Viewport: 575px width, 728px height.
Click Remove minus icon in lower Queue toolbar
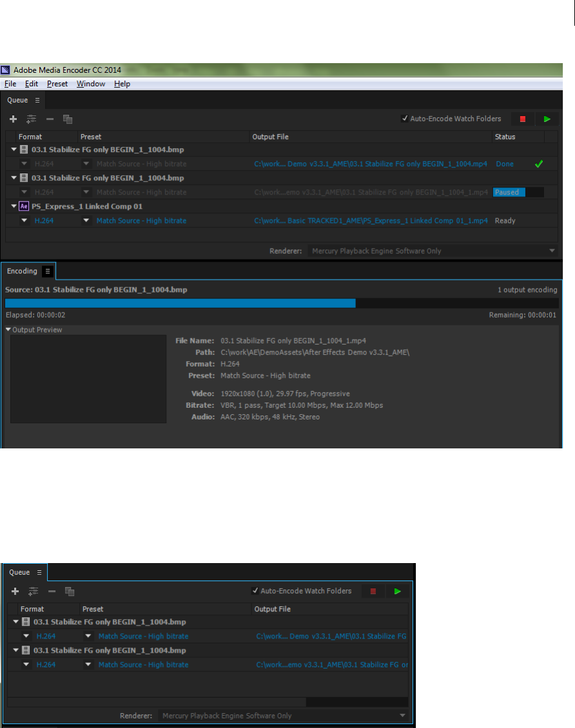point(52,591)
